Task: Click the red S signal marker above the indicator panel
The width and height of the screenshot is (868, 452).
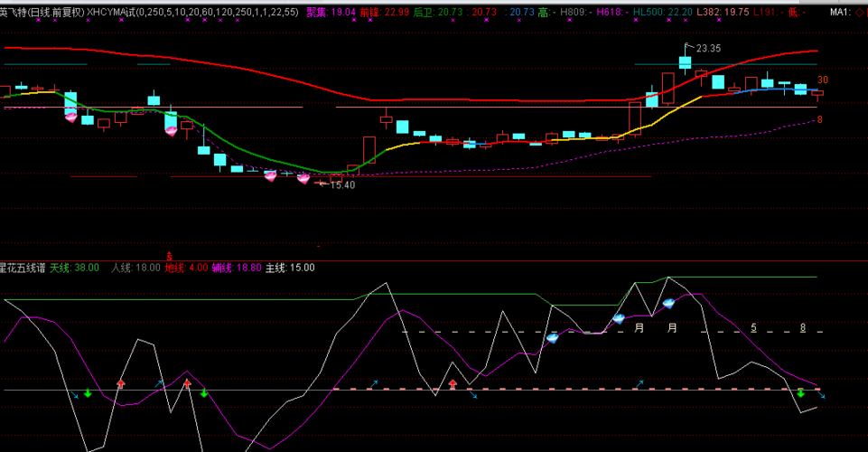Action: click(x=170, y=257)
